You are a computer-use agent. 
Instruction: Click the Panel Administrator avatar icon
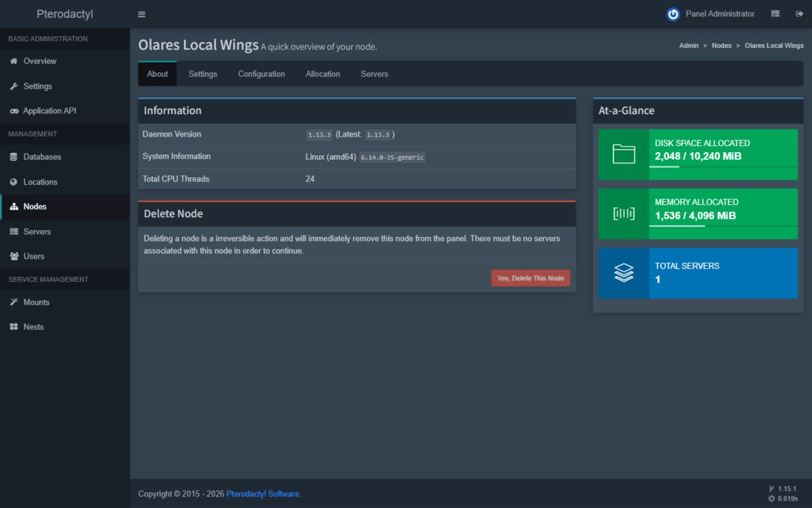[673, 14]
